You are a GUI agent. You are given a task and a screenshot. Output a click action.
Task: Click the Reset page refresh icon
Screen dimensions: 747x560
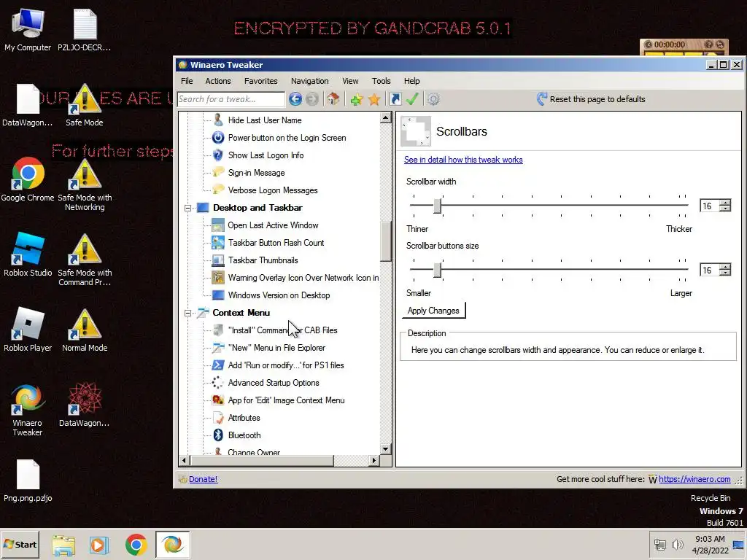click(542, 99)
